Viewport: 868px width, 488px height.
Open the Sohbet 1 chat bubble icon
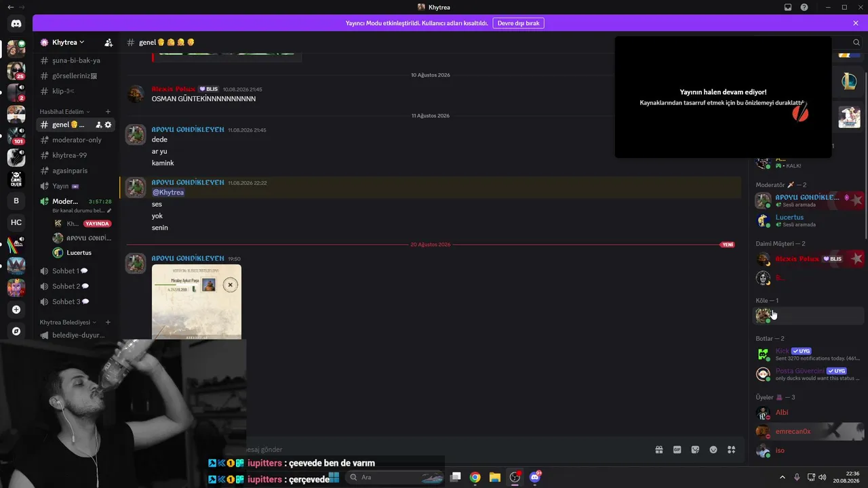click(x=85, y=271)
